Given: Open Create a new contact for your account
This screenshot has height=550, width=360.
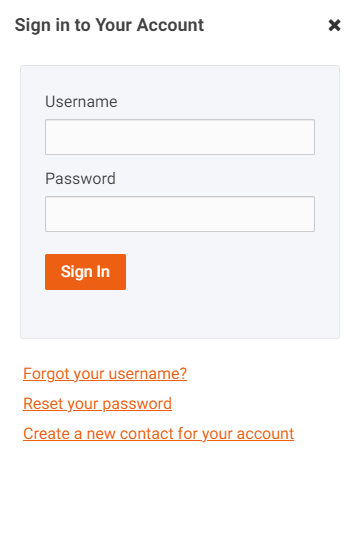Looking at the screenshot, I should [x=158, y=434].
